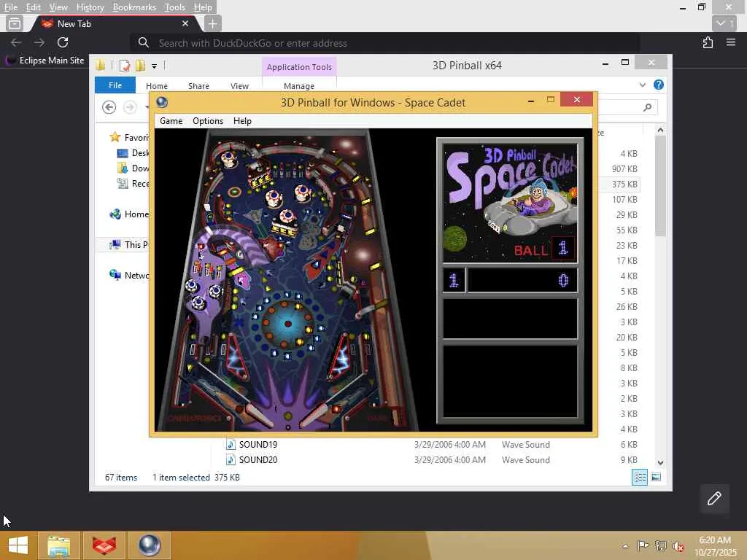Switch to Share ribbon tab in Explorer
747x560 pixels.
point(198,86)
